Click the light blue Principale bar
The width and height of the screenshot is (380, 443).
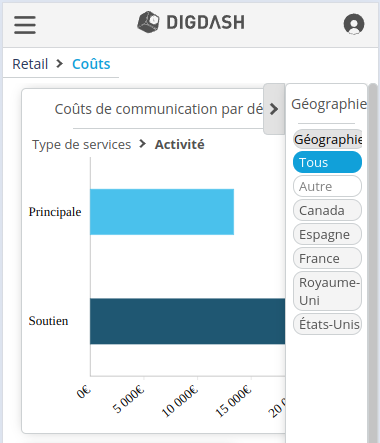(x=162, y=212)
